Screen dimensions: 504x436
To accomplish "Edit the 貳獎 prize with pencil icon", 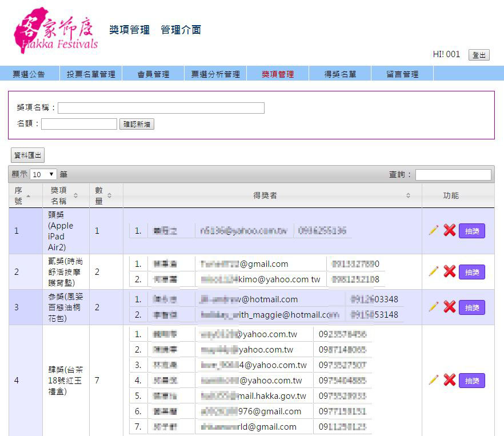I will pos(434,271).
